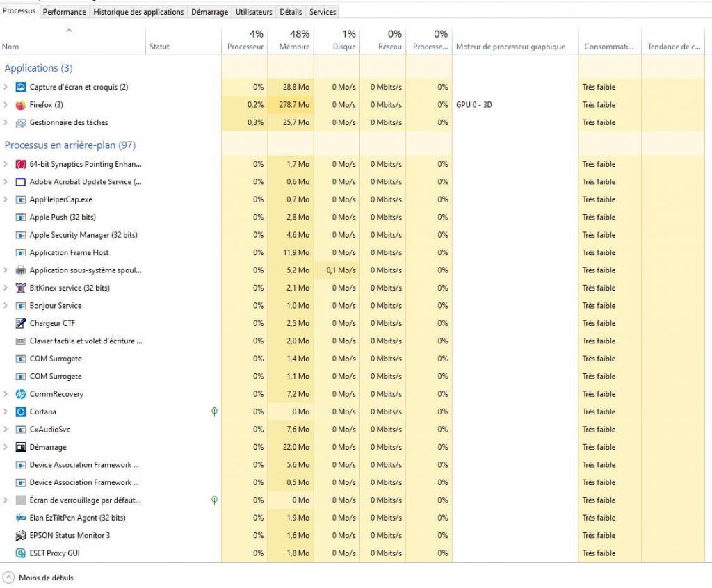Click the BitKinex service icon
Image resolution: width=712 pixels, height=588 pixels.
(20, 288)
